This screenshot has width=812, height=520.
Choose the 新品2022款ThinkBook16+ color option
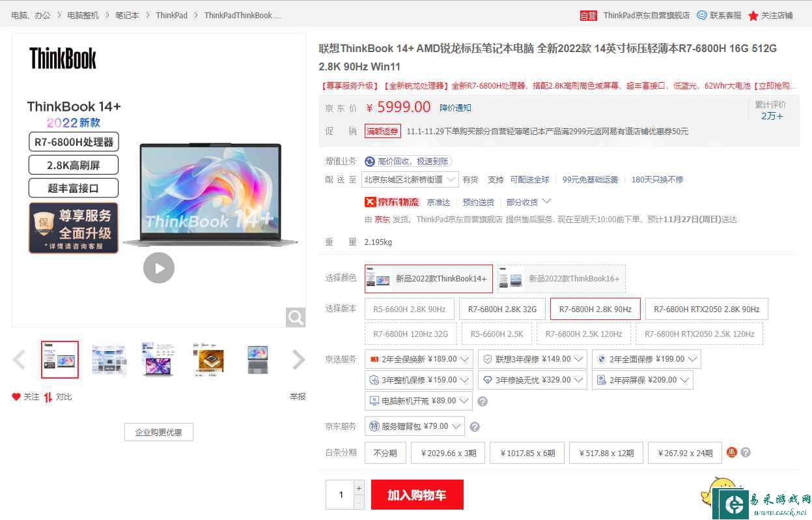(561, 279)
